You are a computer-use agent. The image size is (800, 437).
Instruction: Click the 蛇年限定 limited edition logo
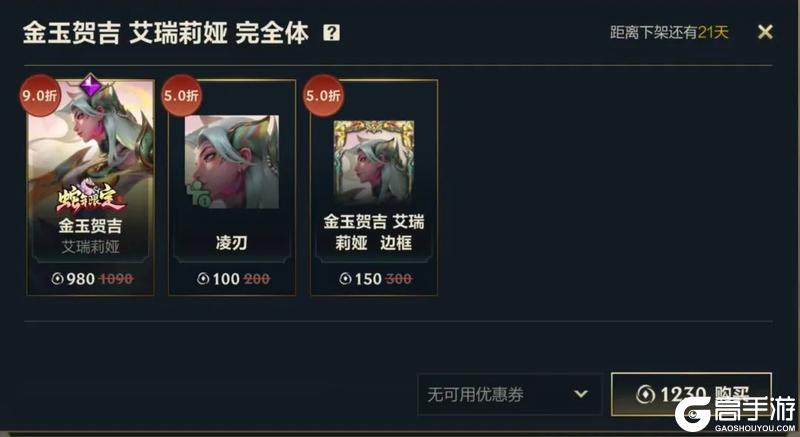click(90, 196)
